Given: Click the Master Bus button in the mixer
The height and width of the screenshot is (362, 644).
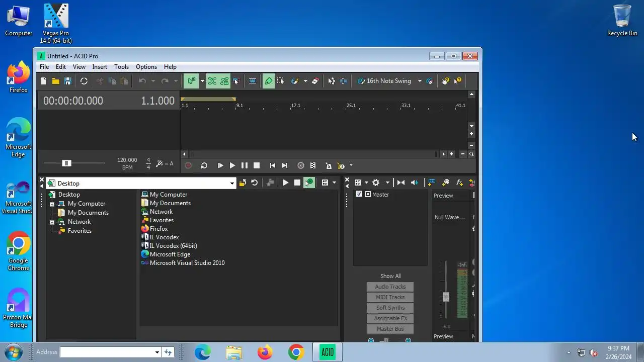Looking at the screenshot, I should [x=390, y=329].
